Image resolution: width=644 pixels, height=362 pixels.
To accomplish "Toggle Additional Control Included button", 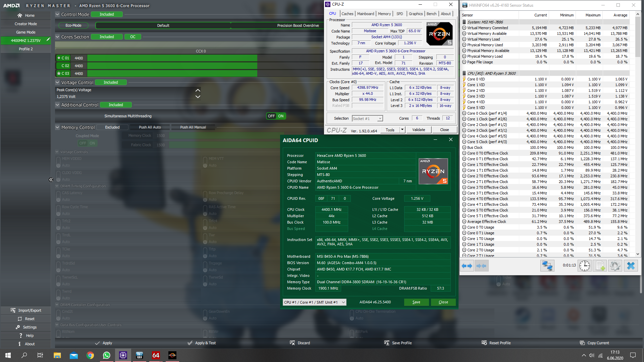I will pos(116,105).
